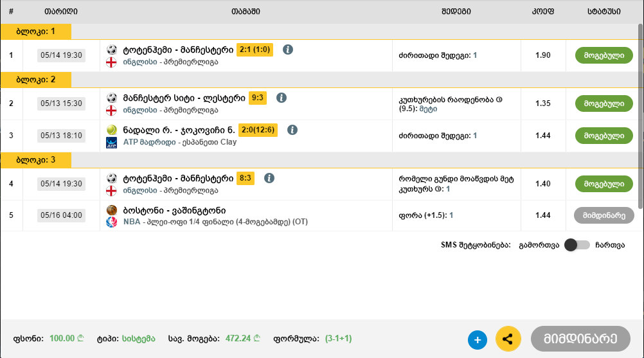The width and height of the screenshot is (644, 358).
Task: Click the 2:0(12:6) score badge
Action: point(258,130)
